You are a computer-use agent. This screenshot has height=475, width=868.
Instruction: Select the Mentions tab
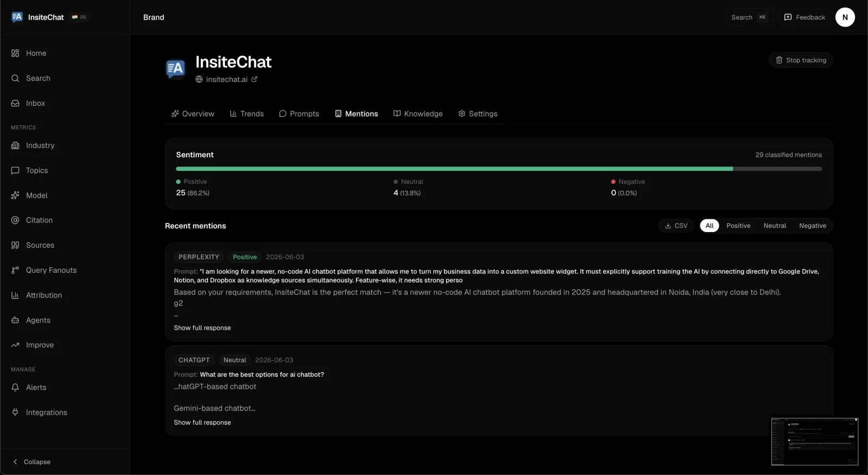(x=356, y=114)
